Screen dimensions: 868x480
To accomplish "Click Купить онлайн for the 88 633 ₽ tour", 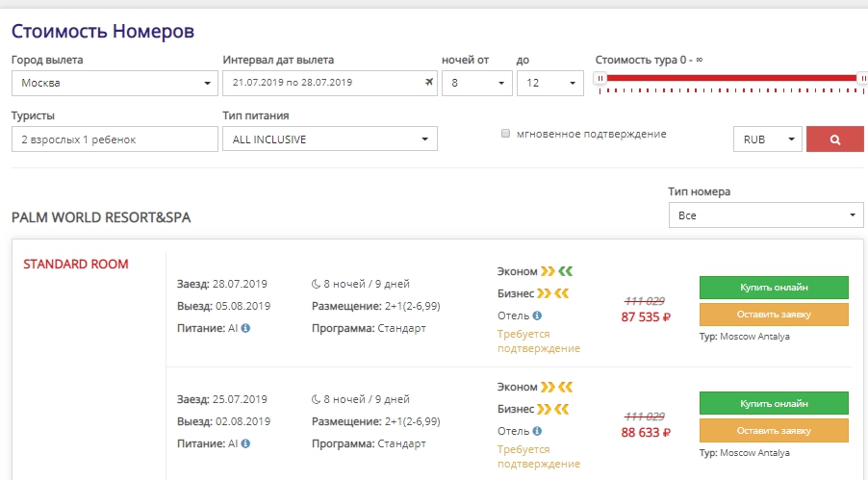I will click(x=774, y=404).
